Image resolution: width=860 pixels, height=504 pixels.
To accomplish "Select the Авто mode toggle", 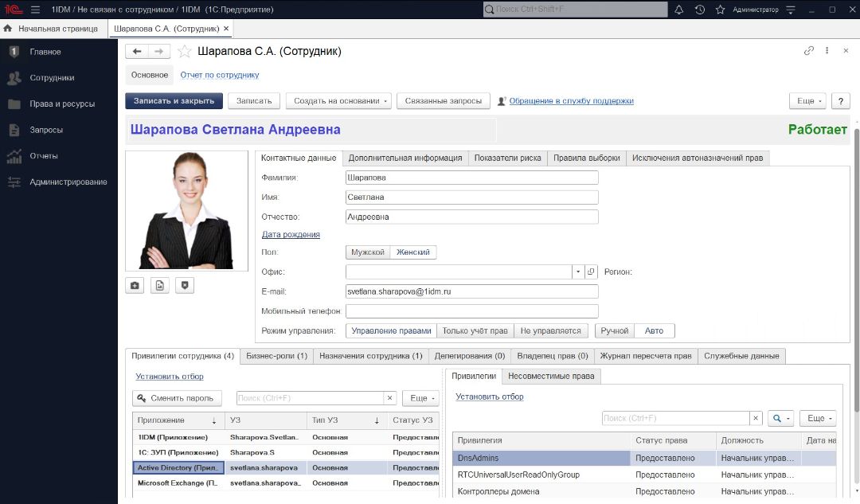I will (x=654, y=331).
